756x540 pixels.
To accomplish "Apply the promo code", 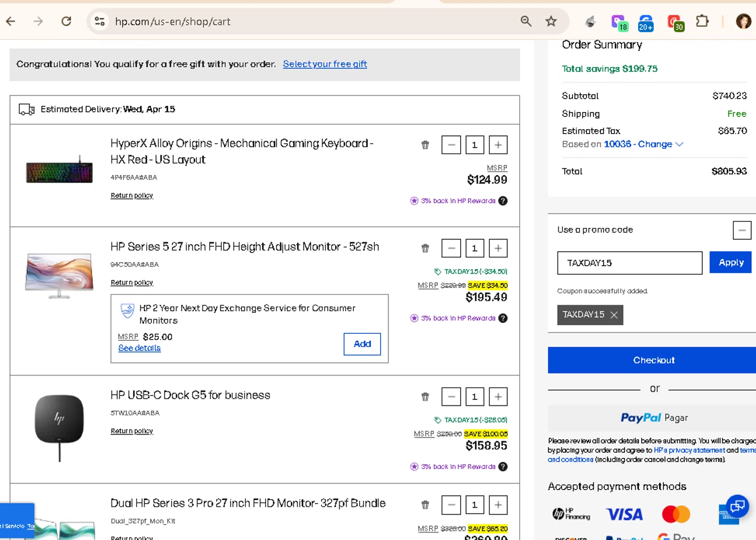I will click(730, 263).
